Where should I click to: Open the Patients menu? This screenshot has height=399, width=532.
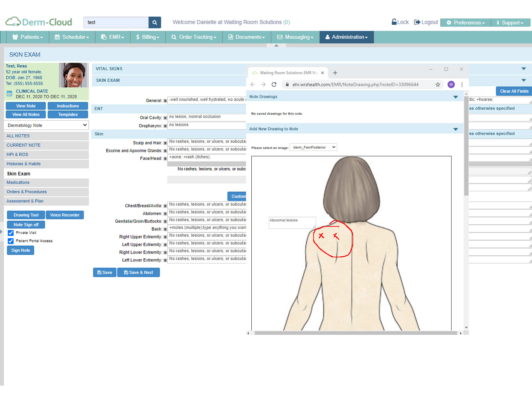[x=28, y=37]
